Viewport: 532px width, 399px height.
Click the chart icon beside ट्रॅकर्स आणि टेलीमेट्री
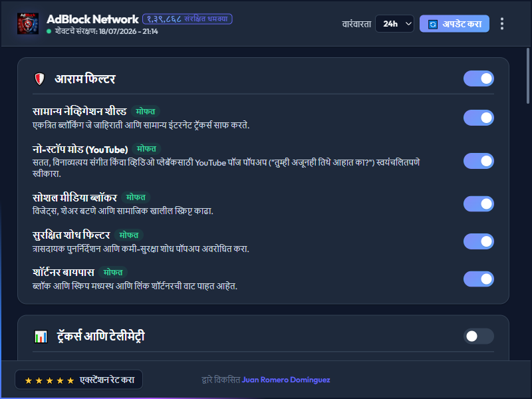click(41, 336)
